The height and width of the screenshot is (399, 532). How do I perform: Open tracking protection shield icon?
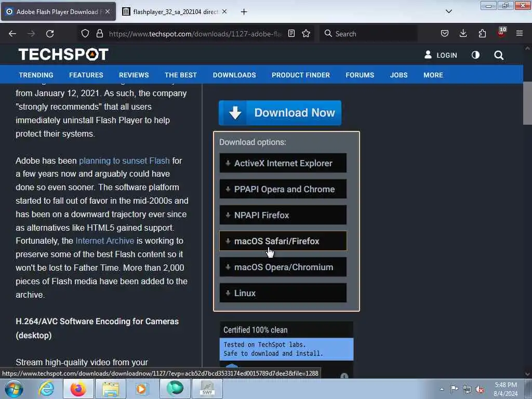coord(85,33)
